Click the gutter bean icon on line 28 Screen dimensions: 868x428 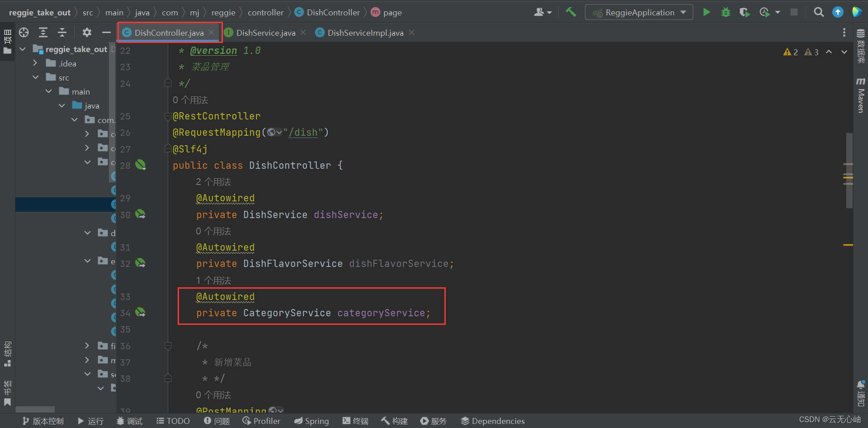click(x=141, y=165)
